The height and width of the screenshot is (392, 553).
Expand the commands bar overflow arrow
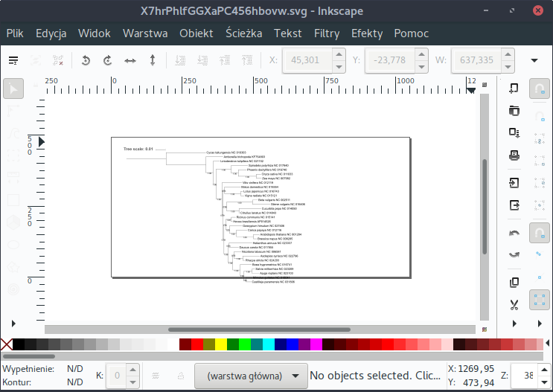tap(514, 324)
